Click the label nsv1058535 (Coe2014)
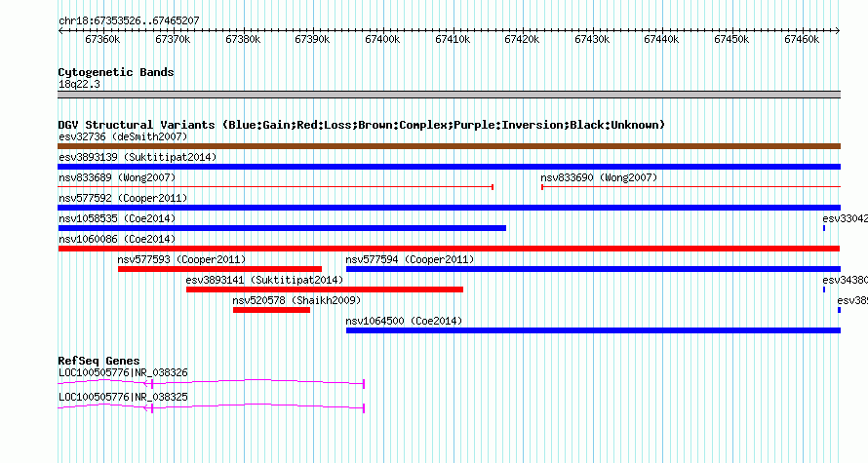This screenshot has height=463, width=868. tap(117, 218)
